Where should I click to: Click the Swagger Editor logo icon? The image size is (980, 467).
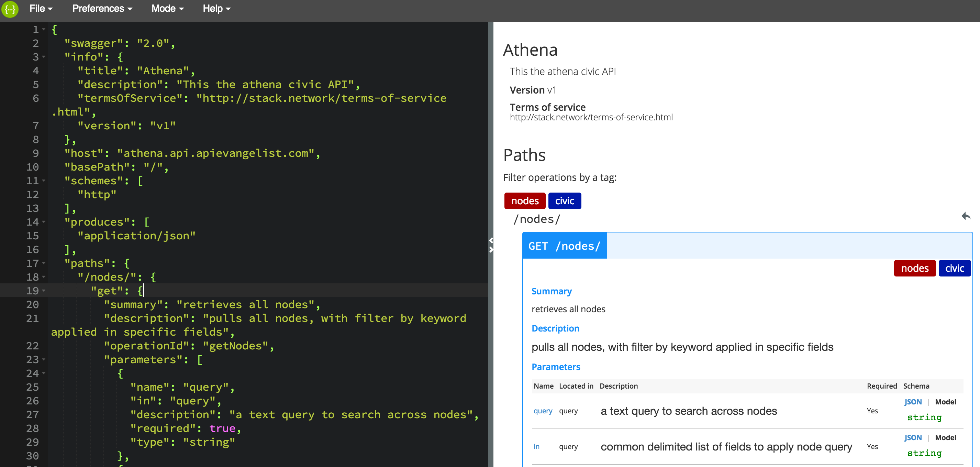10,10
